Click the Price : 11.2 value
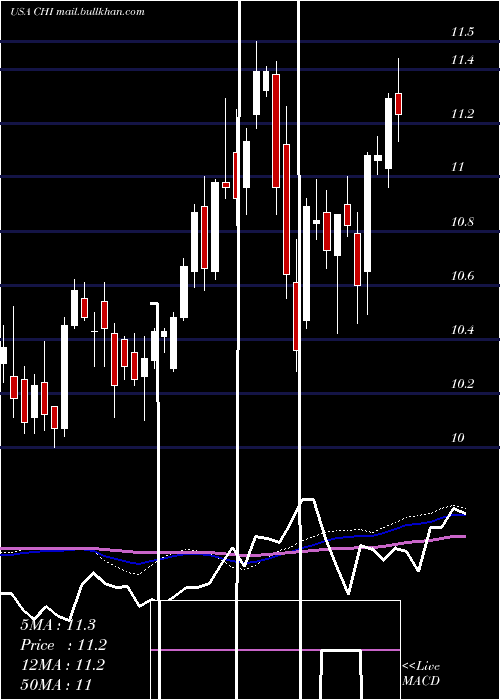This screenshot has width=500, height=700. (x=64, y=645)
